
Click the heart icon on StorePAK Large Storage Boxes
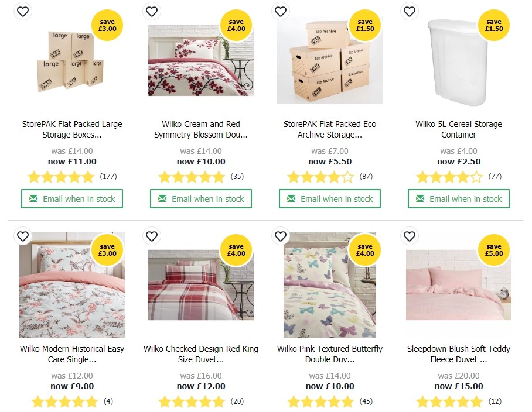[x=23, y=11]
